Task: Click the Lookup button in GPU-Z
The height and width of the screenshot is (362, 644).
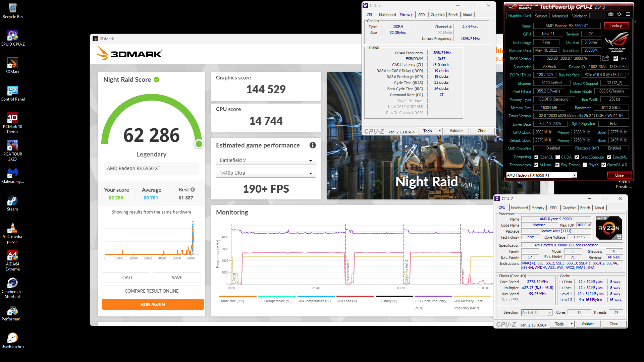Action: click(616, 26)
